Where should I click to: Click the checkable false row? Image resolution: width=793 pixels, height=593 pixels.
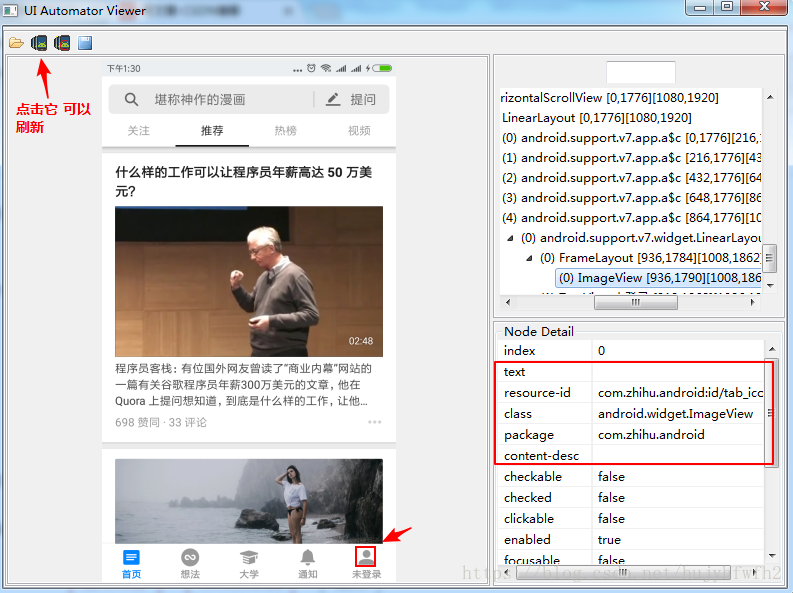click(631, 477)
